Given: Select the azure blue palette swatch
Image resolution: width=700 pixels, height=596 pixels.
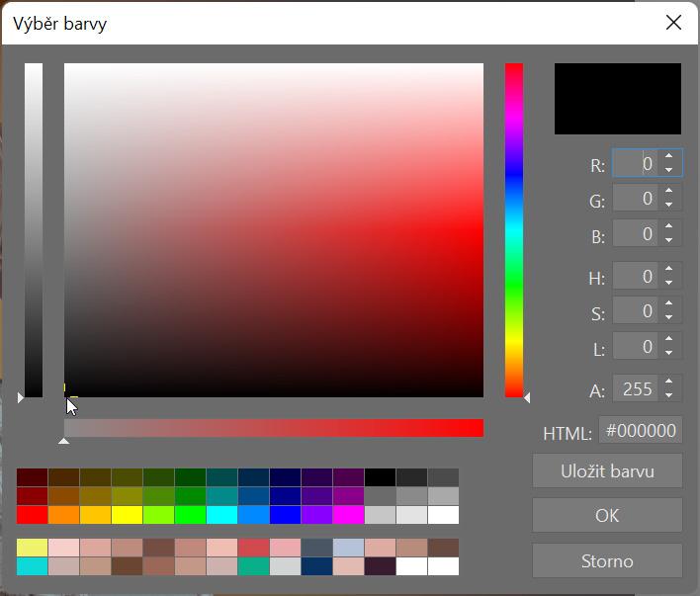Looking at the screenshot, I should [253, 515].
